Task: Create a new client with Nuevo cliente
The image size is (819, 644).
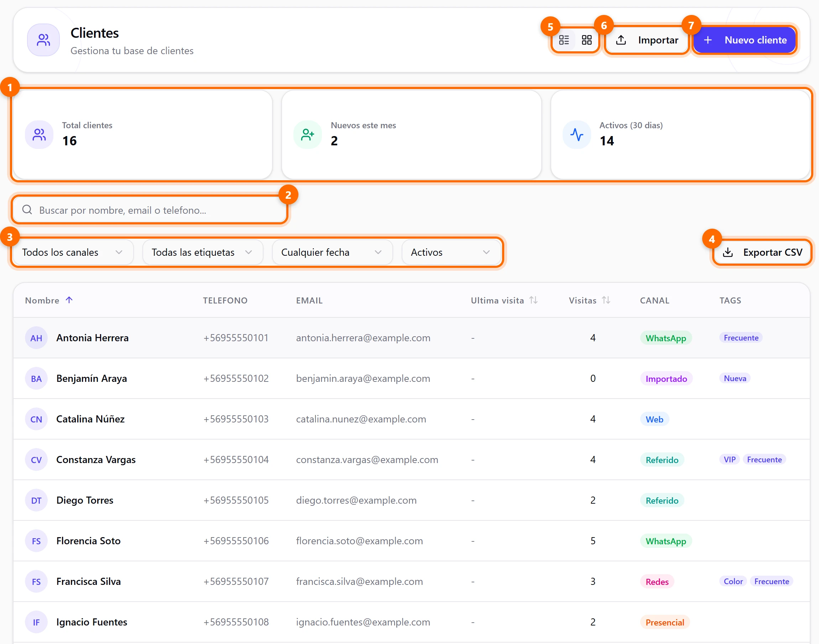Action: (x=745, y=40)
